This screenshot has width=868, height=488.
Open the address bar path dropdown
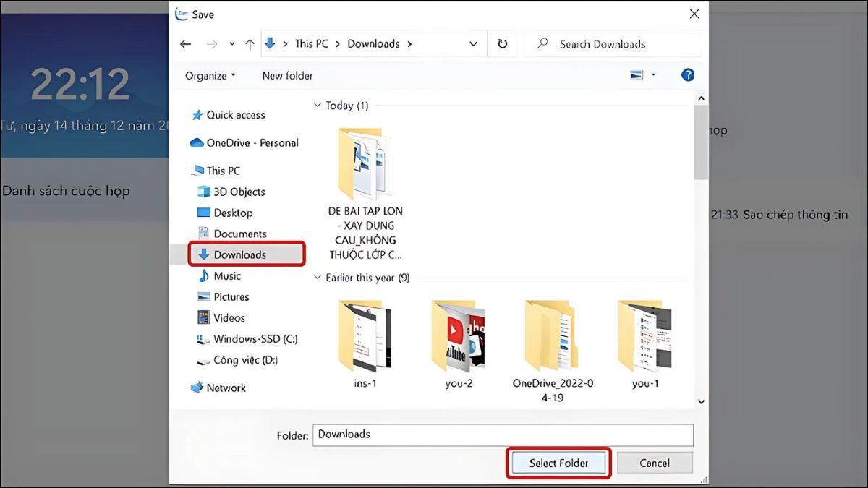pos(473,44)
